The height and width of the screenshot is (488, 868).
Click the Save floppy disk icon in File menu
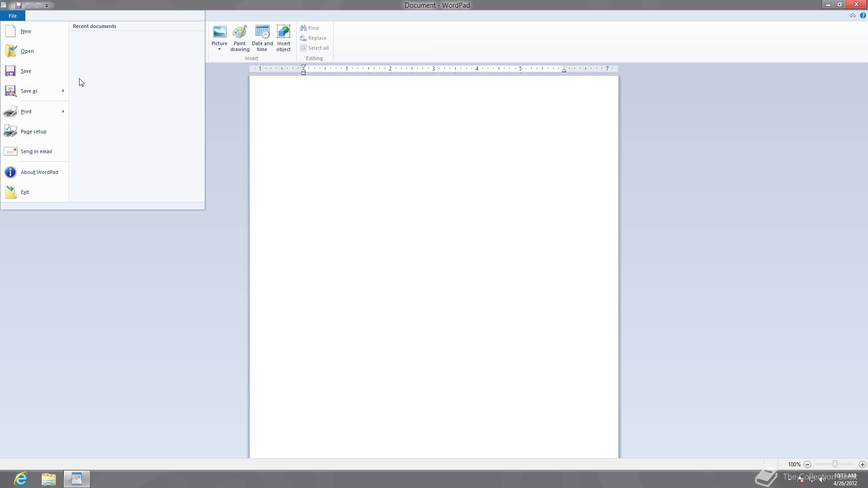pyautogui.click(x=10, y=71)
